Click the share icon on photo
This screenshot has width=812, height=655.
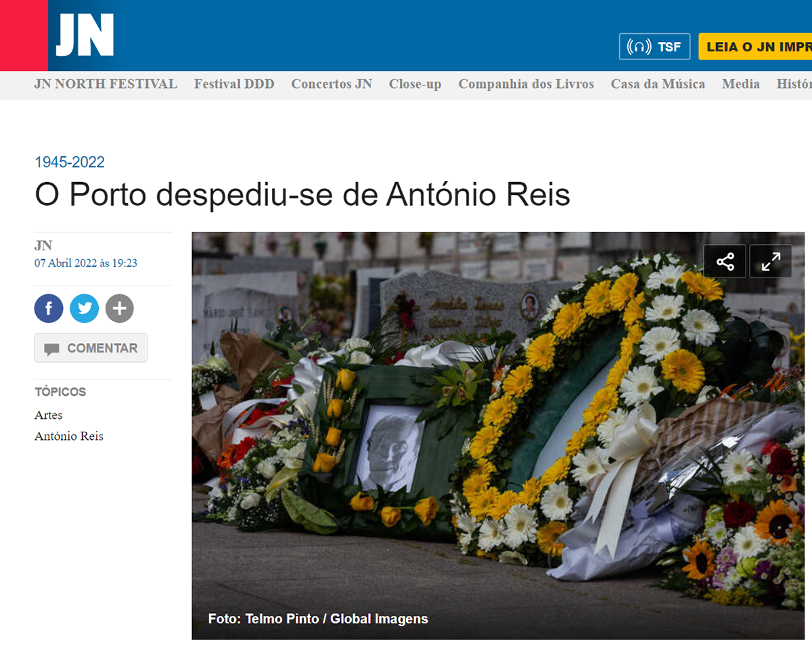(725, 261)
